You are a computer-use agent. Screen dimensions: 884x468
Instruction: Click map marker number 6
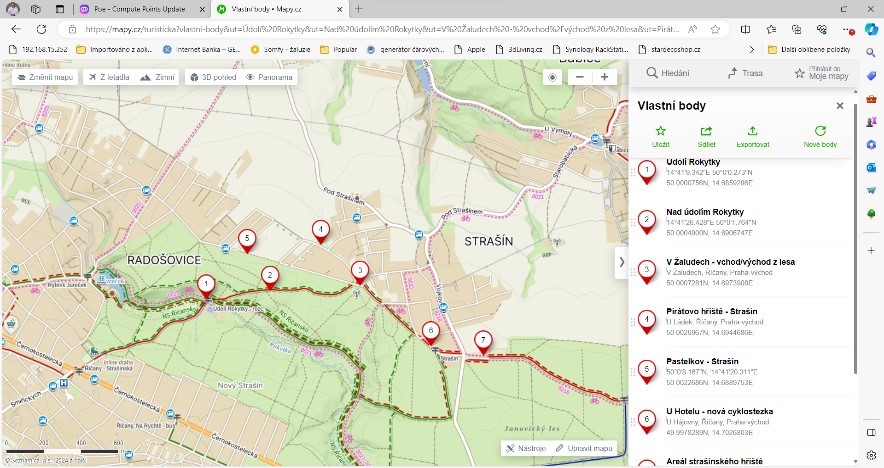pos(431,333)
